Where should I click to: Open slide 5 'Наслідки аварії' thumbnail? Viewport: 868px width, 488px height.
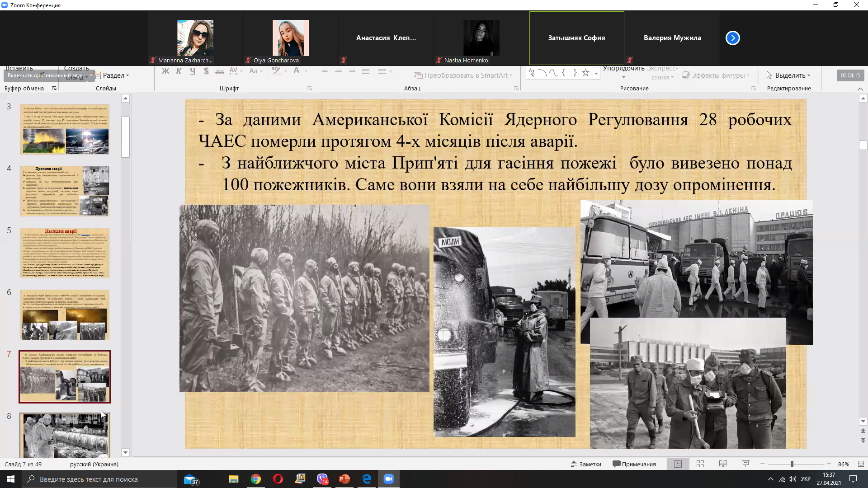65,253
